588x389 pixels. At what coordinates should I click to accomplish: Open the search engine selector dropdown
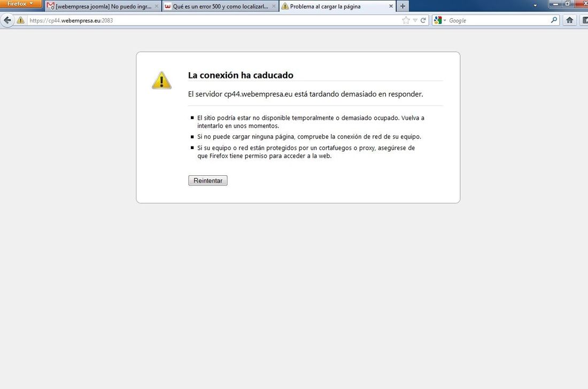pos(439,20)
